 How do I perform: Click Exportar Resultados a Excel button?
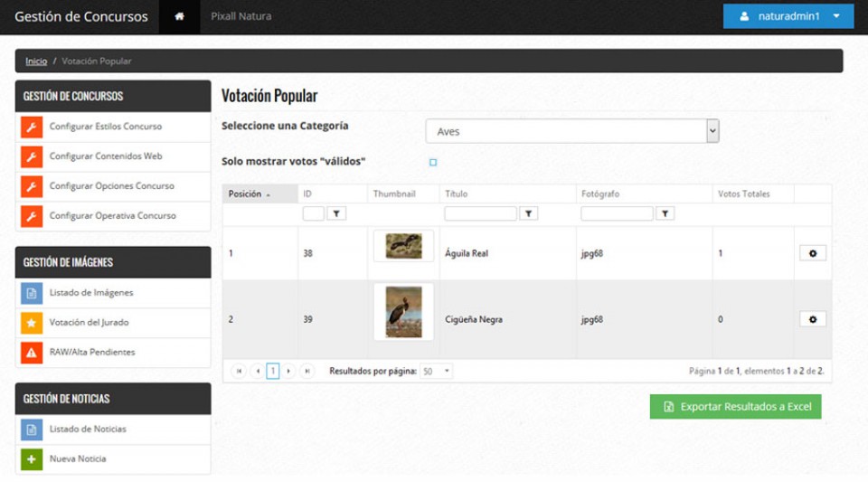[735, 407]
